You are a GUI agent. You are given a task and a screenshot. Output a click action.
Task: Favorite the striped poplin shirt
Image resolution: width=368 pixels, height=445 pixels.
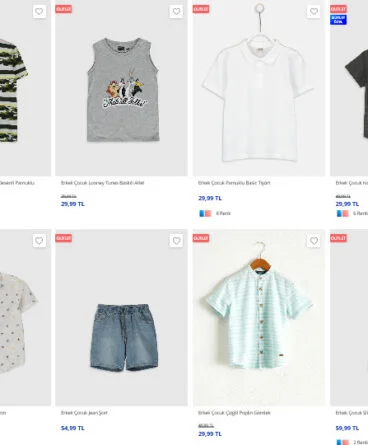click(314, 241)
